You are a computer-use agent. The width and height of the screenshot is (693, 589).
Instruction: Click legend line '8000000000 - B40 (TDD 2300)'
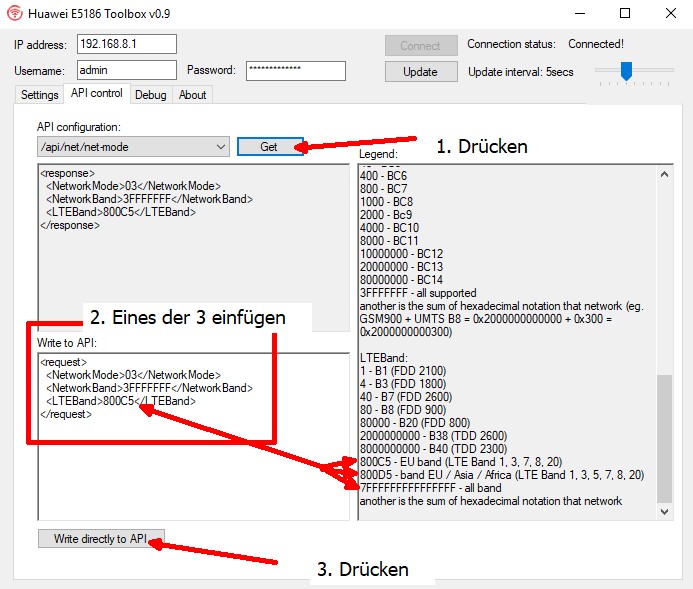[433, 449]
